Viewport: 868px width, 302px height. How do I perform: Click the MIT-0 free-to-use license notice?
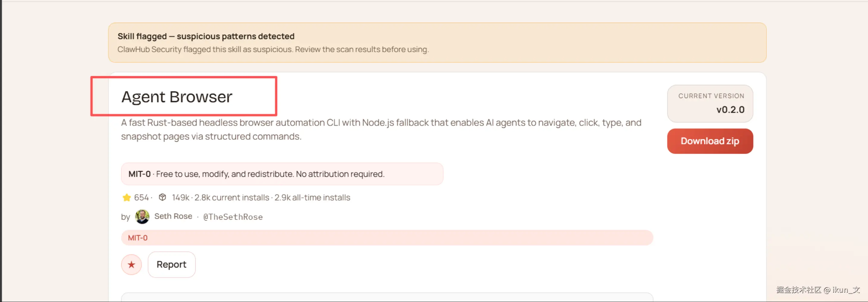point(282,174)
